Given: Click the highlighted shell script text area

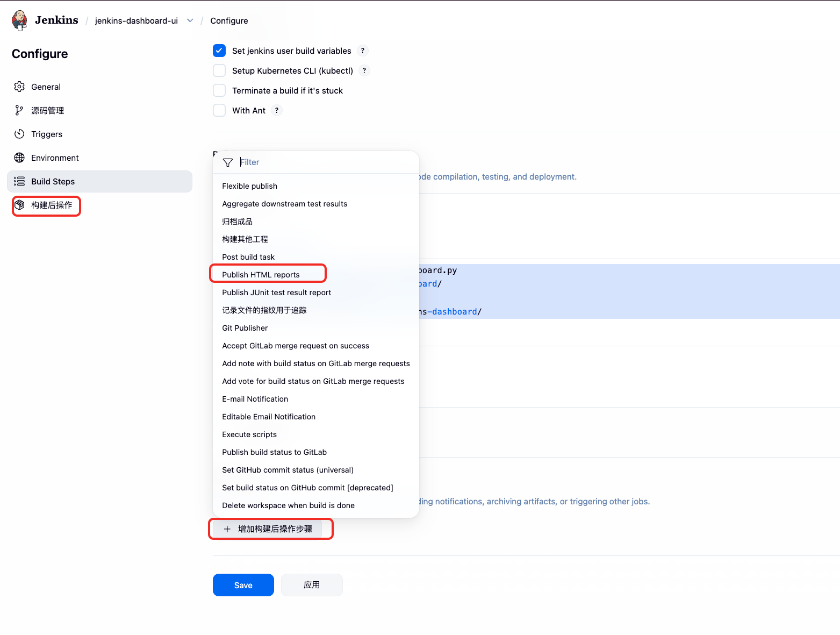Looking at the screenshot, I should coord(629,291).
